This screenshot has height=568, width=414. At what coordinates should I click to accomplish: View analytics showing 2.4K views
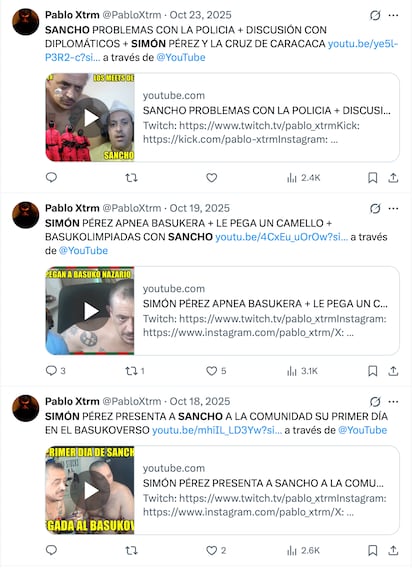click(304, 178)
